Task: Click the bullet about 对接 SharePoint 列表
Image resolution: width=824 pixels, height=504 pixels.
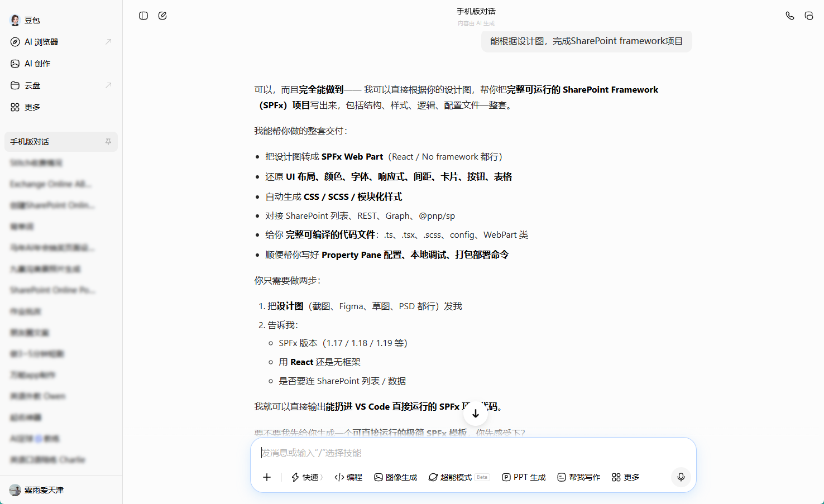Action: [x=360, y=216]
